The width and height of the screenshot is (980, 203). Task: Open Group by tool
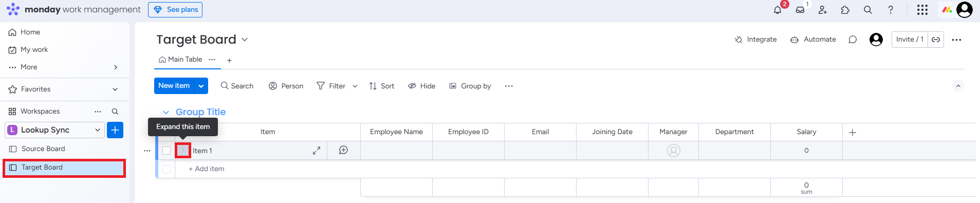coord(470,86)
